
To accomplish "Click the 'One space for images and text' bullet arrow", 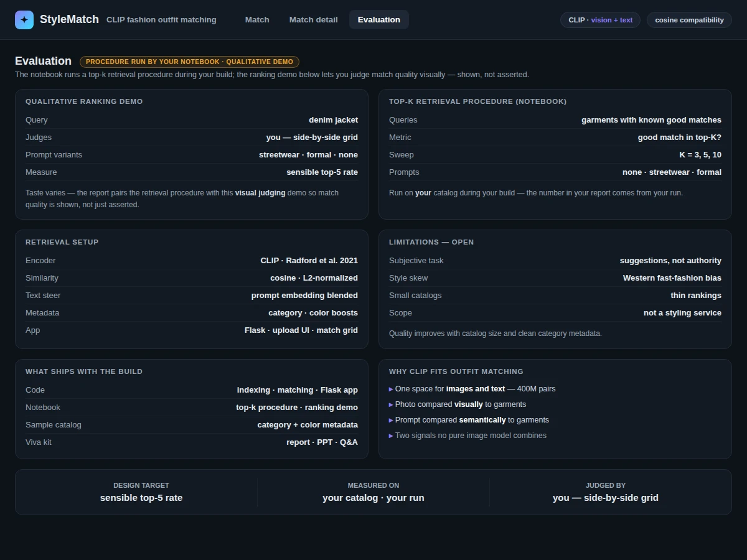I will [x=391, y=389].
